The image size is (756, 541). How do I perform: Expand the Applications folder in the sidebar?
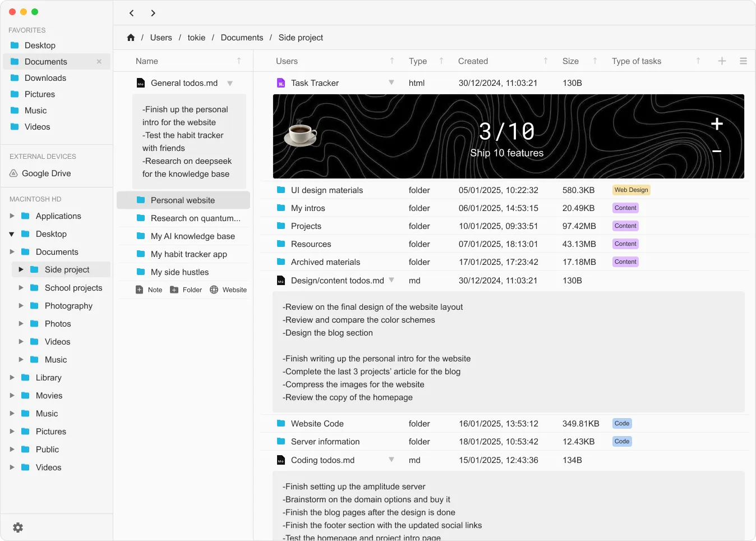(x=12, y=216)
